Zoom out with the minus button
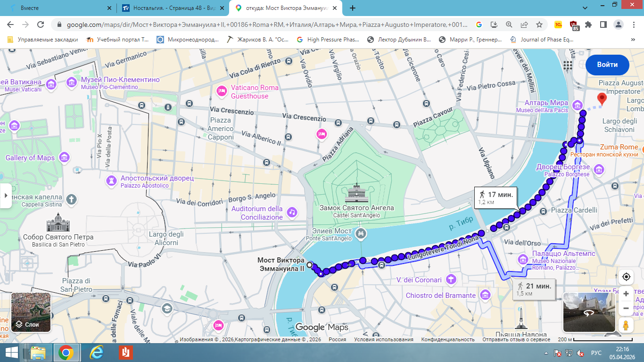This screenshot has height=362, width=644. coord(626,308)
